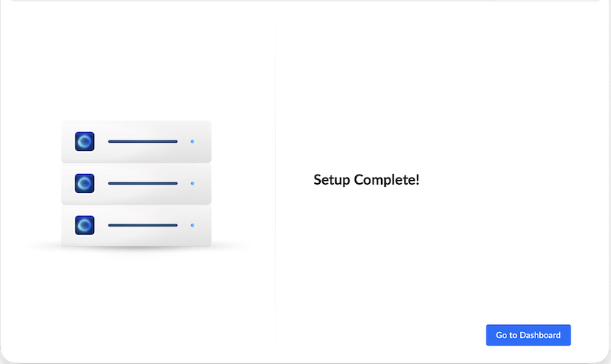Screen dimensions: 611x364
Task: Click the words Go to on blue button
Action: pos(506,335)
